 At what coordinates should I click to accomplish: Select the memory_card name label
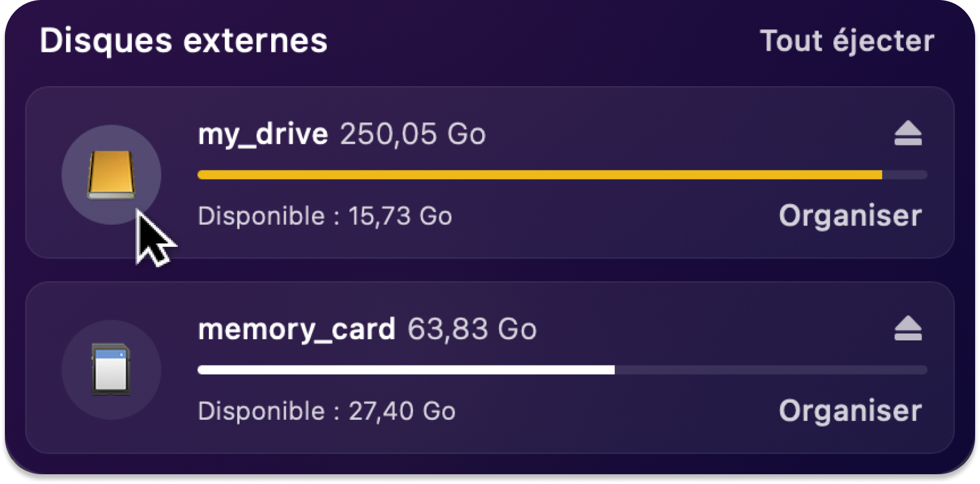[x=297, y=330]
